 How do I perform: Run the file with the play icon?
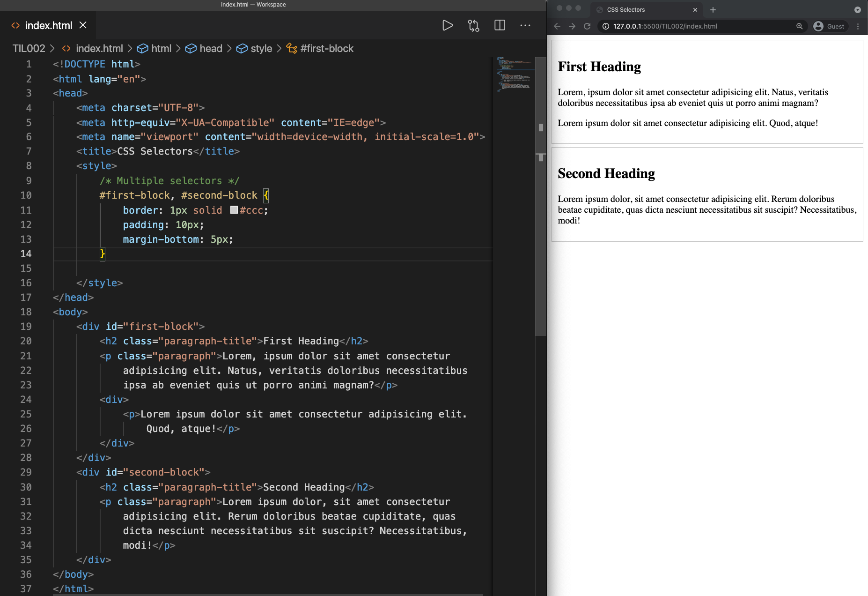coord(448,25)
